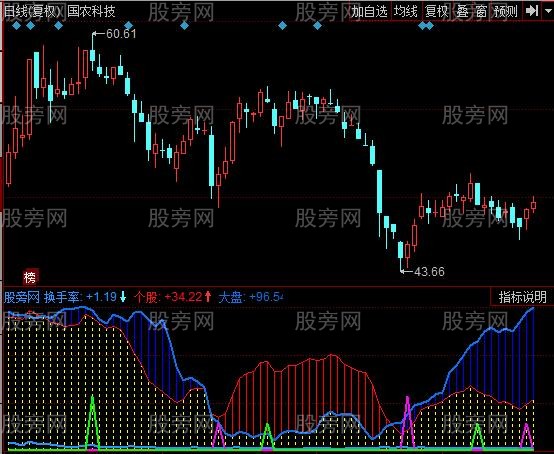
Task: Open the 窗 window option
Action: pos(481,12)
